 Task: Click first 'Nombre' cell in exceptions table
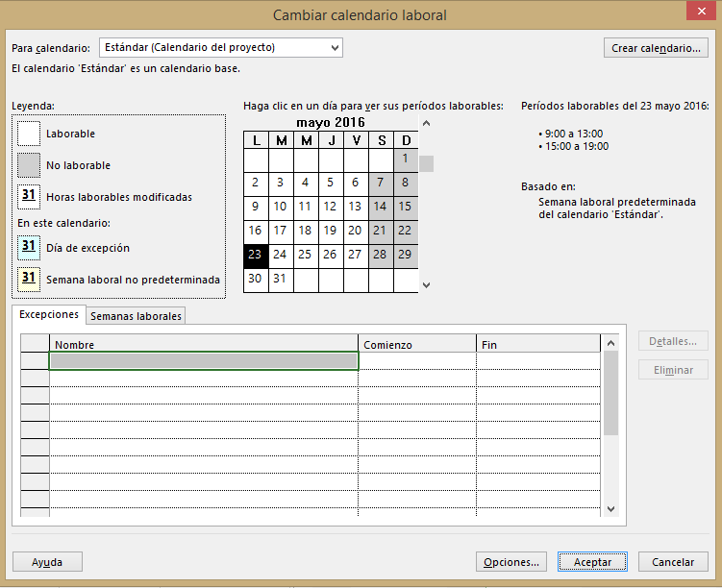click(x=204, y=361)
